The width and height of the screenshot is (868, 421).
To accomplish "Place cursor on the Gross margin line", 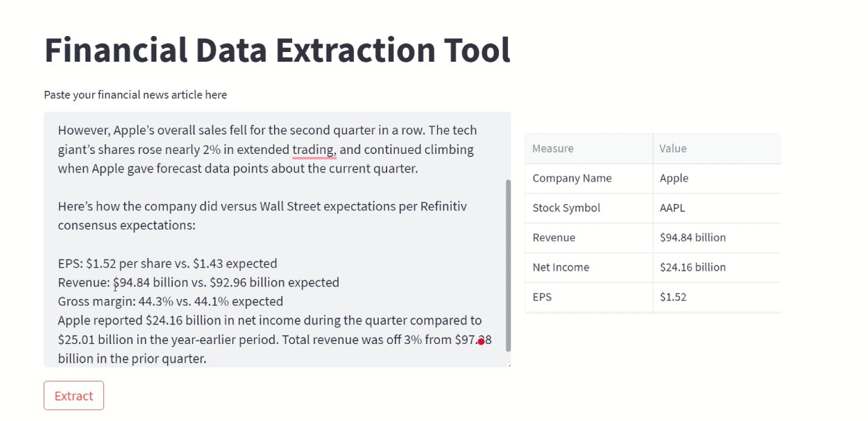I will pyautogui.click(x=171, y=302).
